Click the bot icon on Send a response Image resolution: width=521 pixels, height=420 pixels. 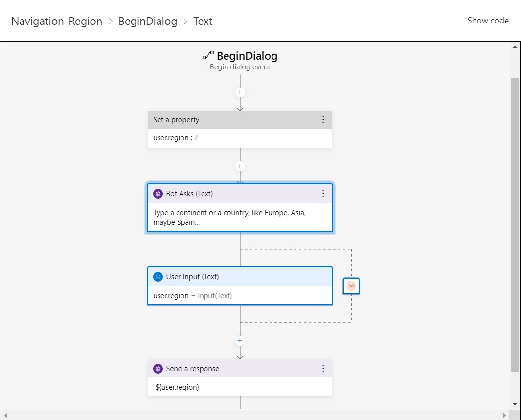click(158, 368)
